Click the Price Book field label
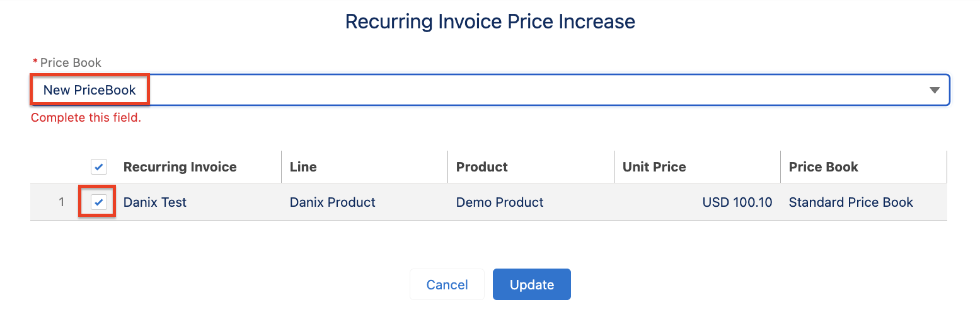 [x=71, y=62]
